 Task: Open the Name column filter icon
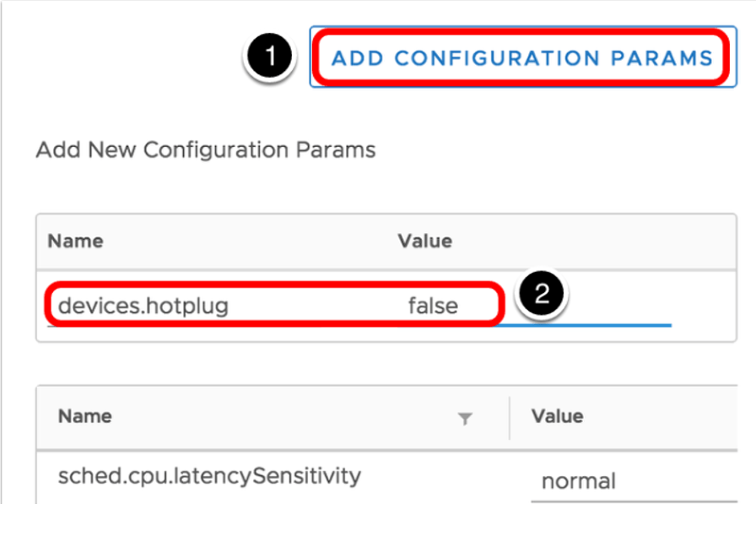[x=464, y=418]
